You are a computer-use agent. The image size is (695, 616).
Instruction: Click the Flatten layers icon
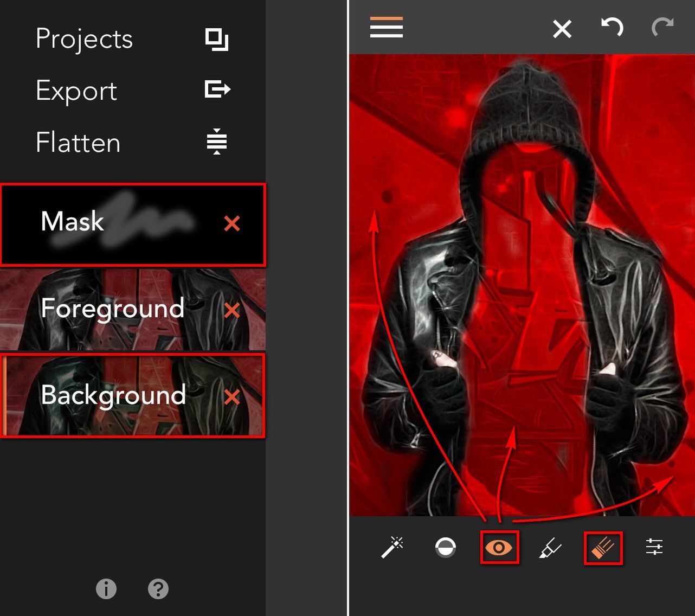217,142
